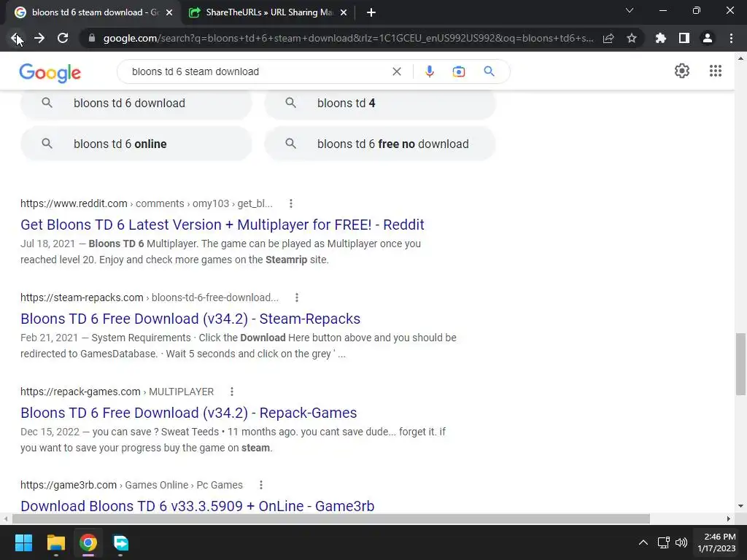Open more options for repack-games.com result
747x560 pixels.
[x=232, y=392]
